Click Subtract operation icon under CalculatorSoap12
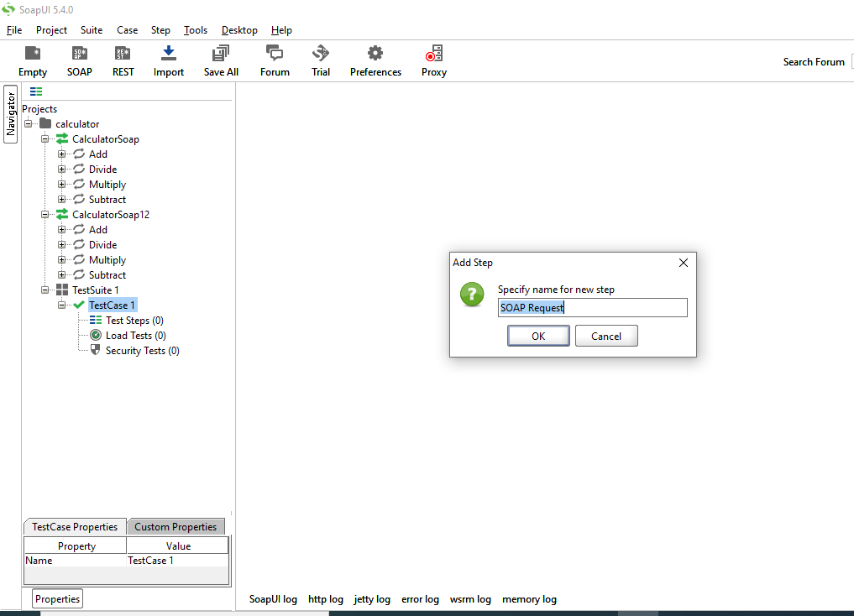This screenshot has height=616, width=854. [x=79, y=274]
